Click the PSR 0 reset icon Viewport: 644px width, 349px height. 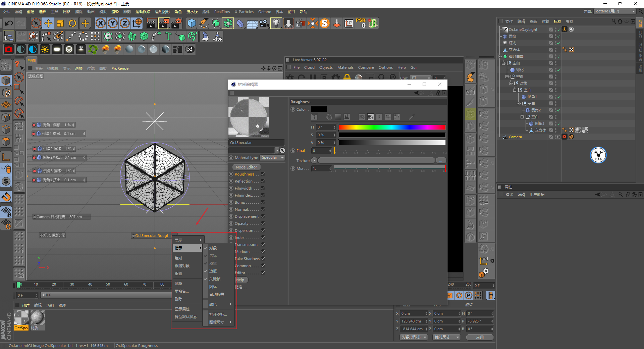point(361,23)
